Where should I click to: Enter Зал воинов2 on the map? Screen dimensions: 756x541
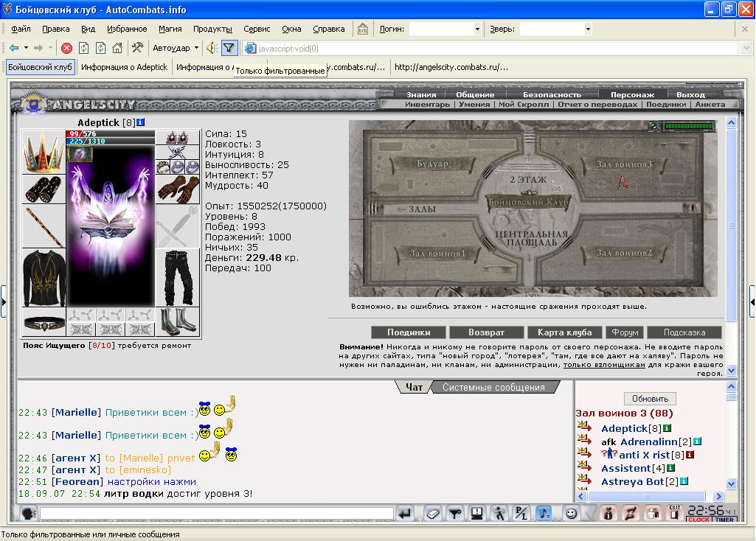624,253
